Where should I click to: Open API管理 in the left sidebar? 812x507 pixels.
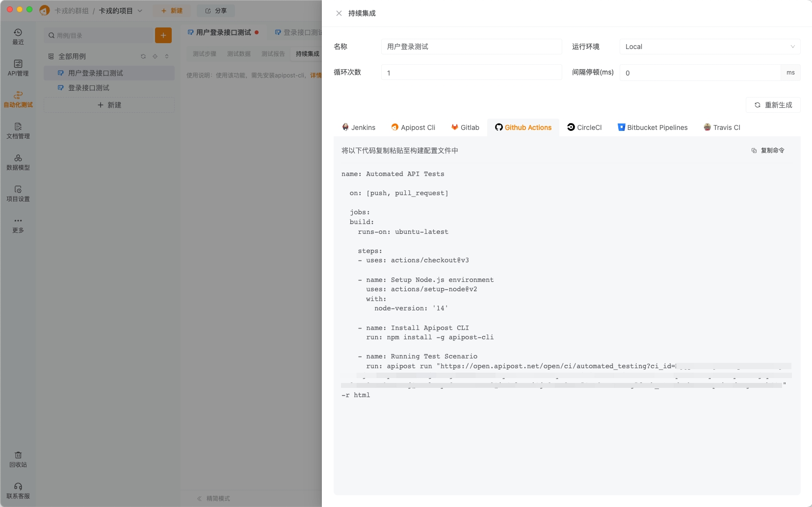coord(18,68)
